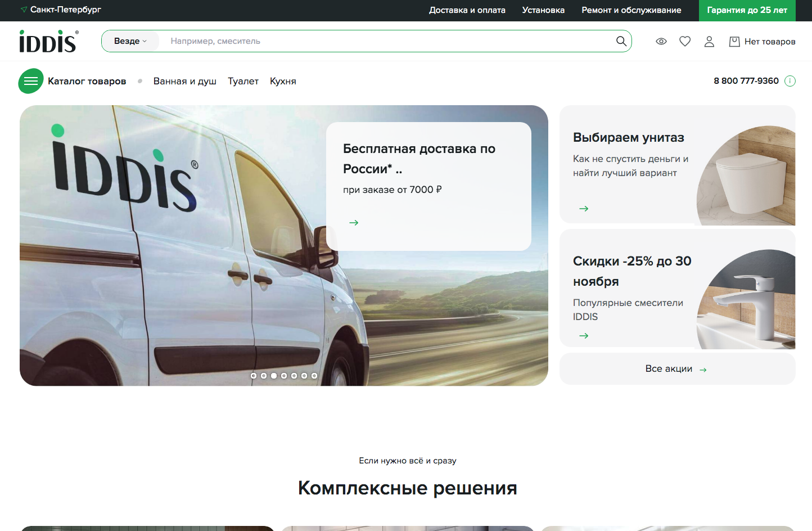The height and width of the screenshot is (531, 812).
Task: Click arrow under Выбираем унитаз card
Action: [584, 209]
